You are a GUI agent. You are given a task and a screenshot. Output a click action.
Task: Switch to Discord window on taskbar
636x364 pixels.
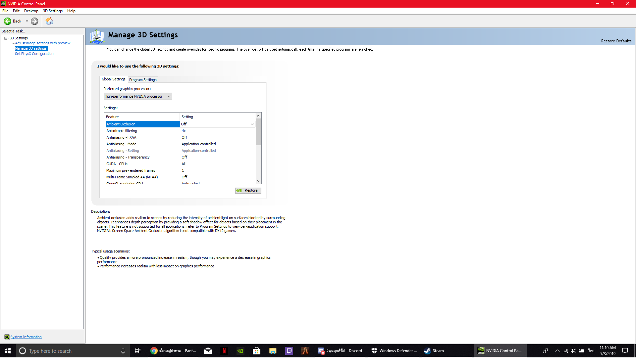(x=340, y=351)
